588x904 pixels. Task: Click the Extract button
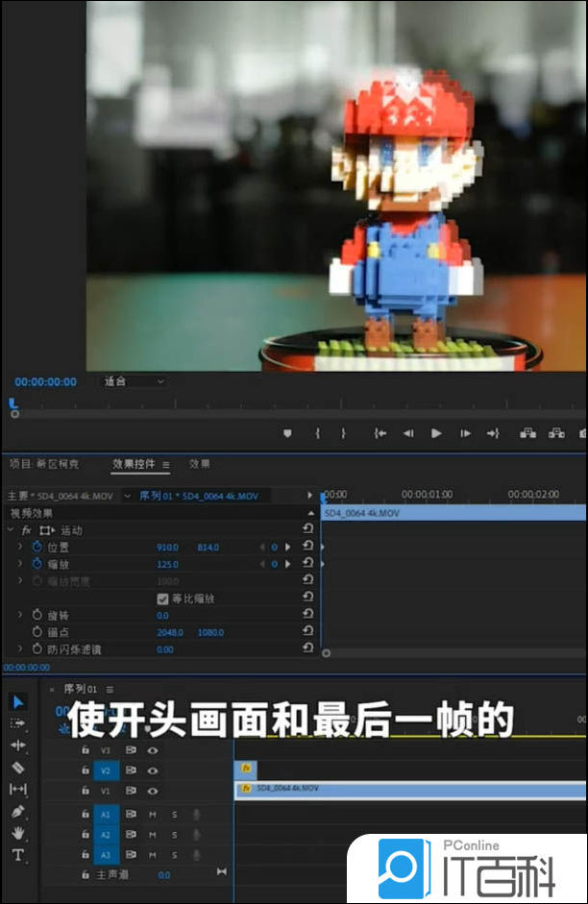coord(556,433)
